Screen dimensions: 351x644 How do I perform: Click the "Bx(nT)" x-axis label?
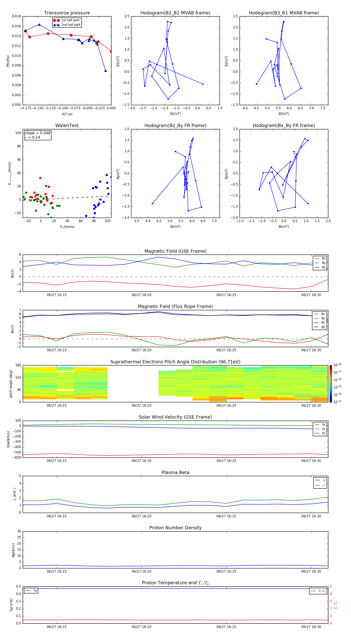tap(284, 227)
